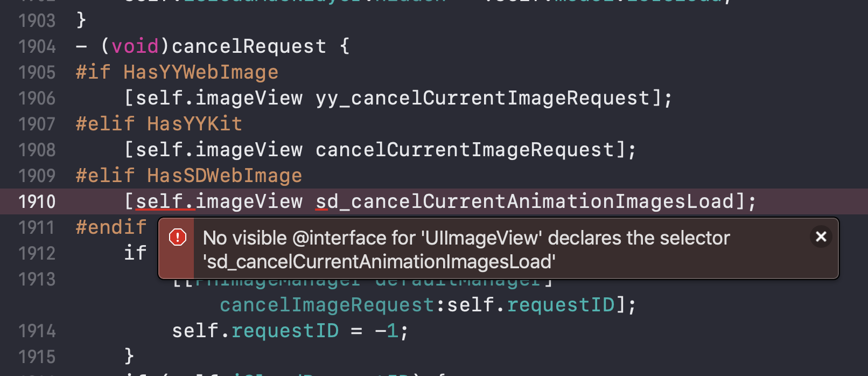Dismiss the error banner with the × button
Image resolution: width=868 pixels, height=376 pixels.
click(x=821, y=237)
